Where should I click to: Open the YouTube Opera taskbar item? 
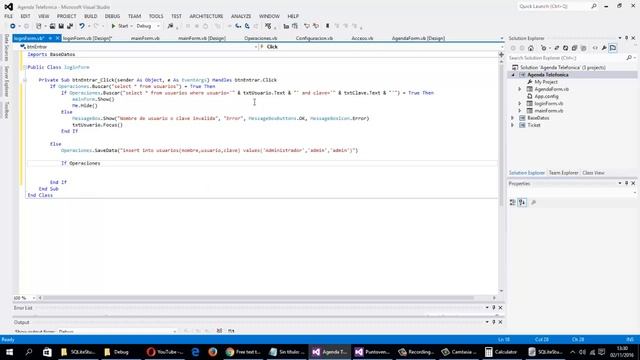point(165,352)
